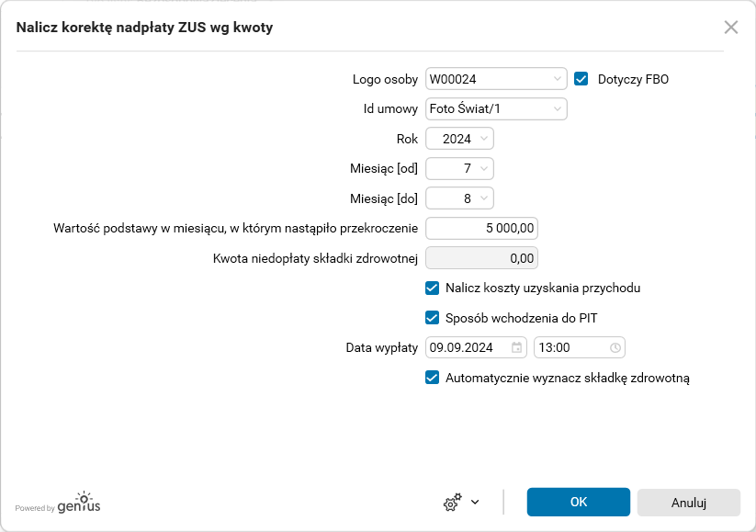Viewport: 756px width, 532px height.
Task: Click the Wartość podstawy amount field
Action: [481, 228]
